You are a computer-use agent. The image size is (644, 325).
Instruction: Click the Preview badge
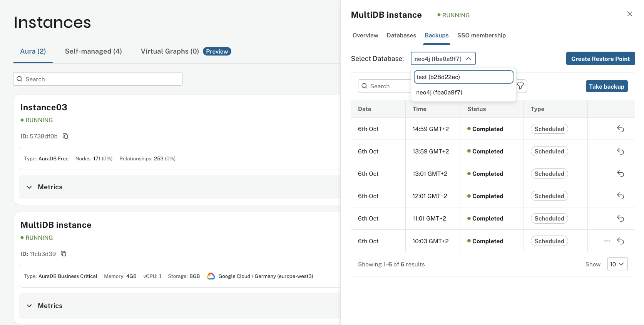coord(217,51)
